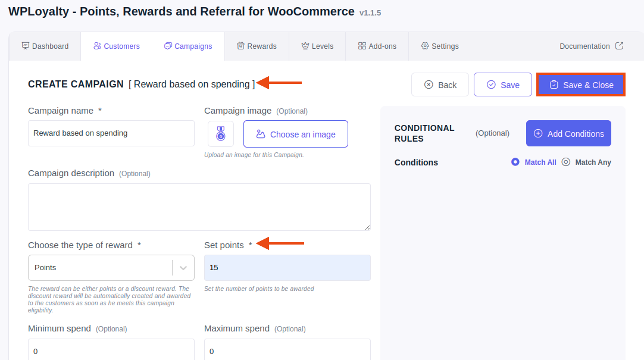The width and height of the screenshot is (644, 360).
Task: Click the Rewards gift box icon
Action: pyautogui.click(x=240, y=46)
